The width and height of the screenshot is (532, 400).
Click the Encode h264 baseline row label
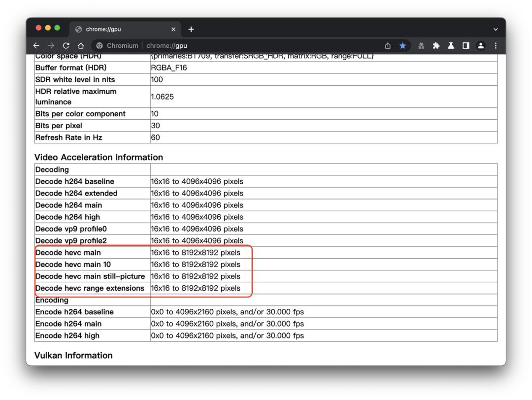pos(74,312)
